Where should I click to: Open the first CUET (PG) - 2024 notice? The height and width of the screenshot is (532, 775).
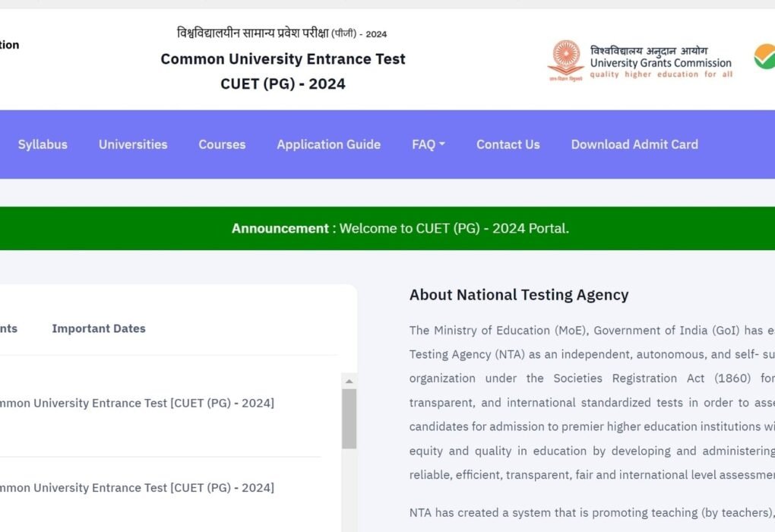click(137, 403)
